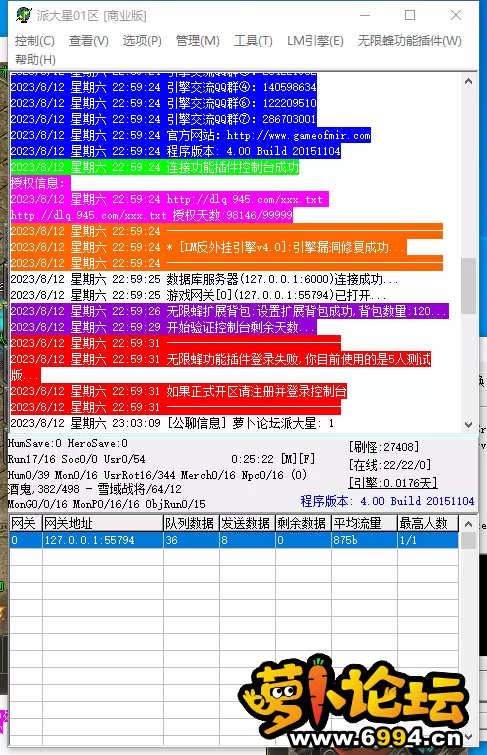Open the 选项(P) menu

pyautogui.click(x=142, y=40)
